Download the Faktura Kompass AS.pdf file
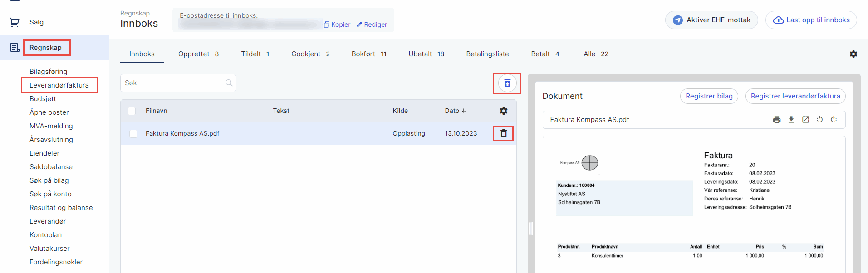This screenshot has width=868, height=273. (791, 120)
